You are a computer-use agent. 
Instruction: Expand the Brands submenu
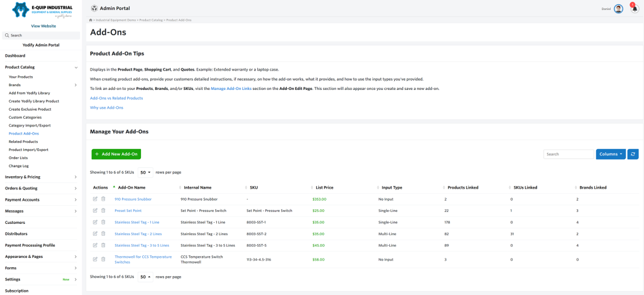point(75,85)
